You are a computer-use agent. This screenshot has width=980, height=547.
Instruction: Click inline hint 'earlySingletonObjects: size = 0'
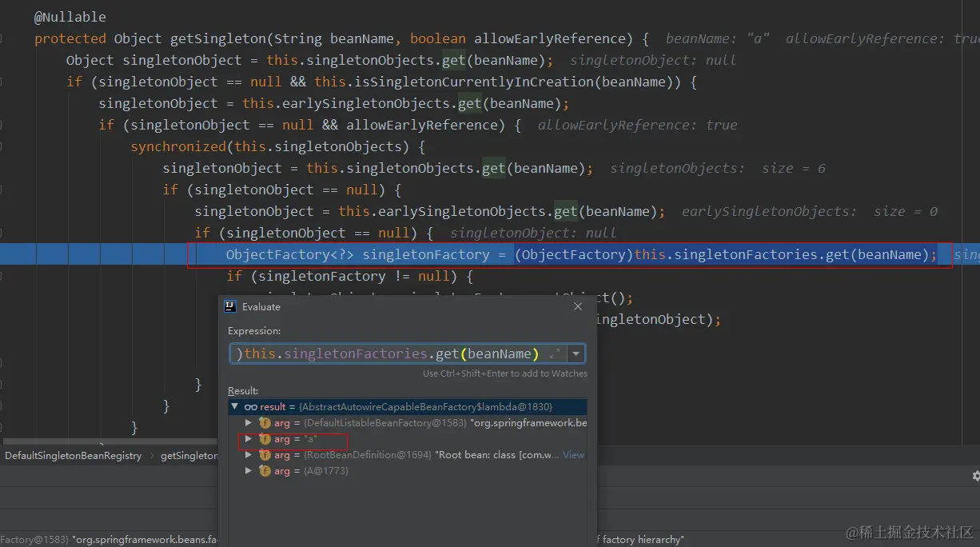coord(809,211)
